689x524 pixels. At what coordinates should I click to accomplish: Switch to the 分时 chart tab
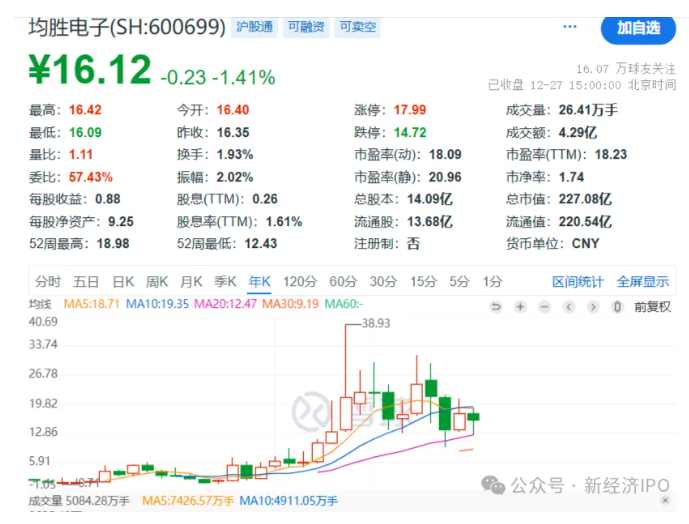coord(48,281)
